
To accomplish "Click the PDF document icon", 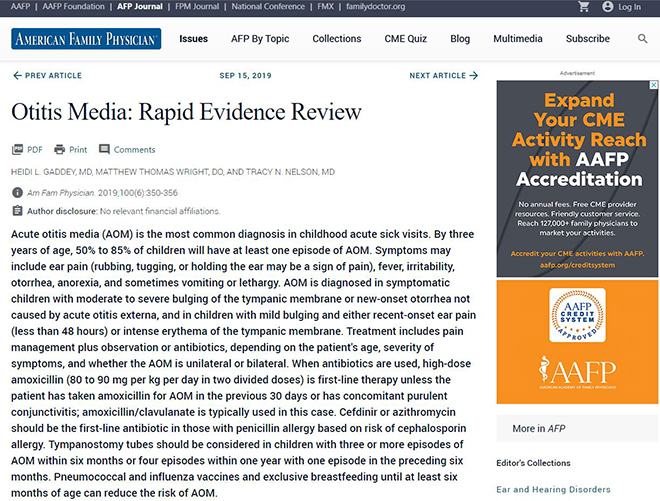I will [17, 149].
